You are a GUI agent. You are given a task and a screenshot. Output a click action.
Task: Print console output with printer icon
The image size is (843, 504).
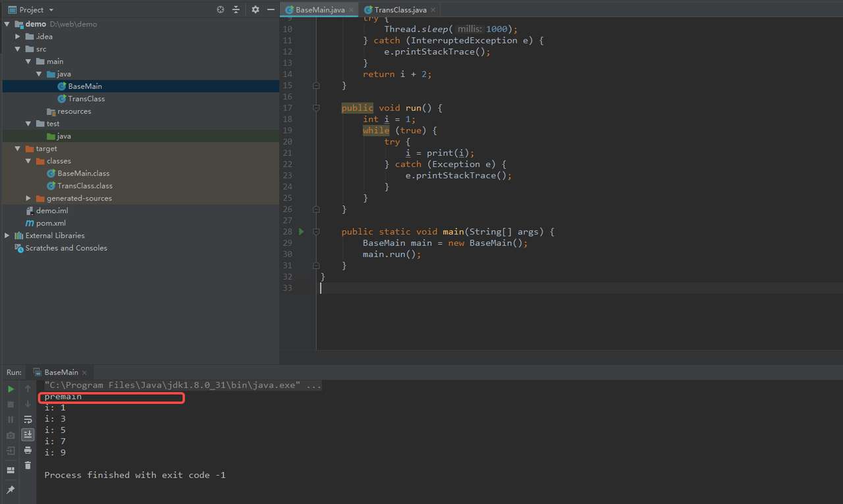[28, 450]
